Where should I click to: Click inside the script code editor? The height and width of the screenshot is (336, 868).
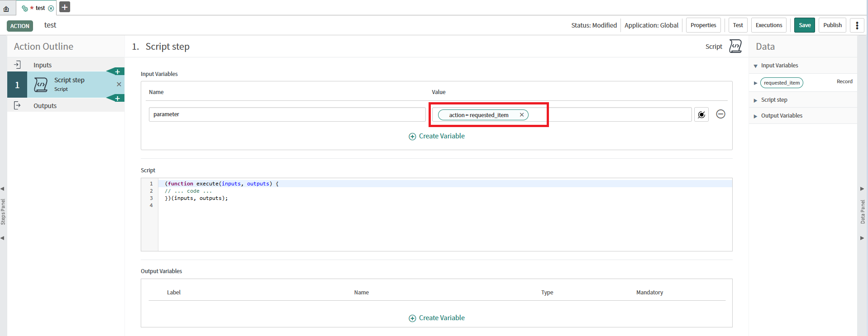coord(445,215)
